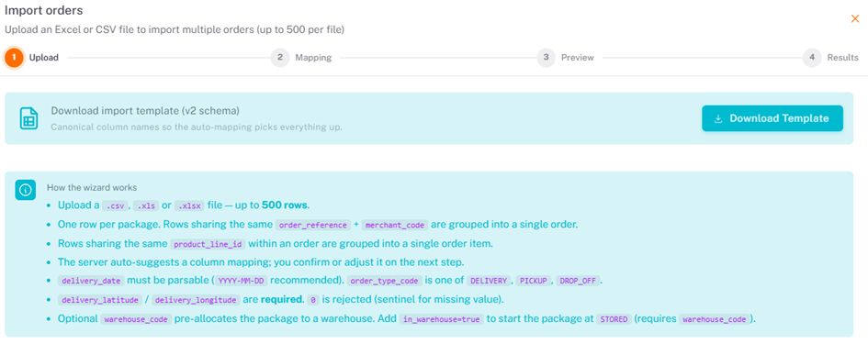Click the order_reference code tag
The height and width of the screenshot is (344, 868).
[313, 225]
